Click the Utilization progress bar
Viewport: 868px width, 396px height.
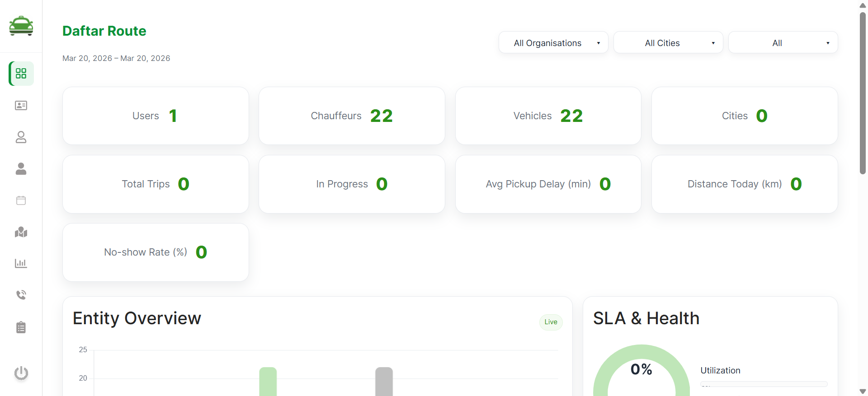point(764,384)
